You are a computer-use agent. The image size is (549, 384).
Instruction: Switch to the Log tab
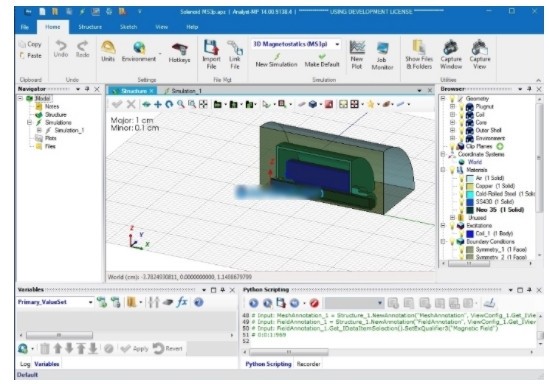coord(25,364)
